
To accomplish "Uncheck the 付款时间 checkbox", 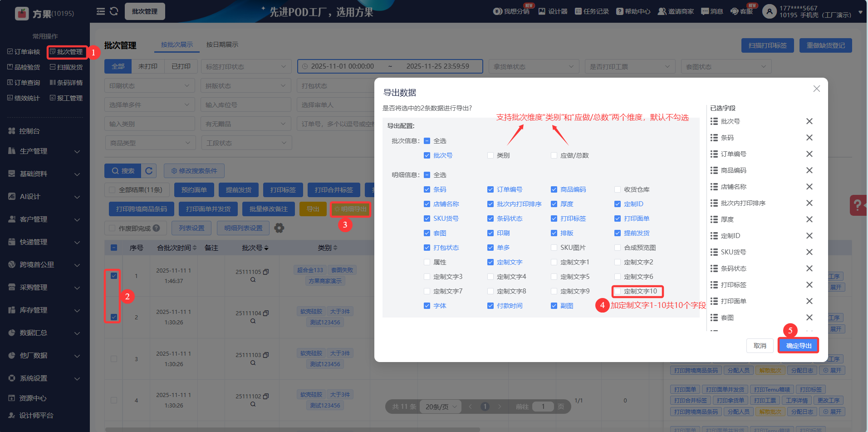I will point(490,306).
